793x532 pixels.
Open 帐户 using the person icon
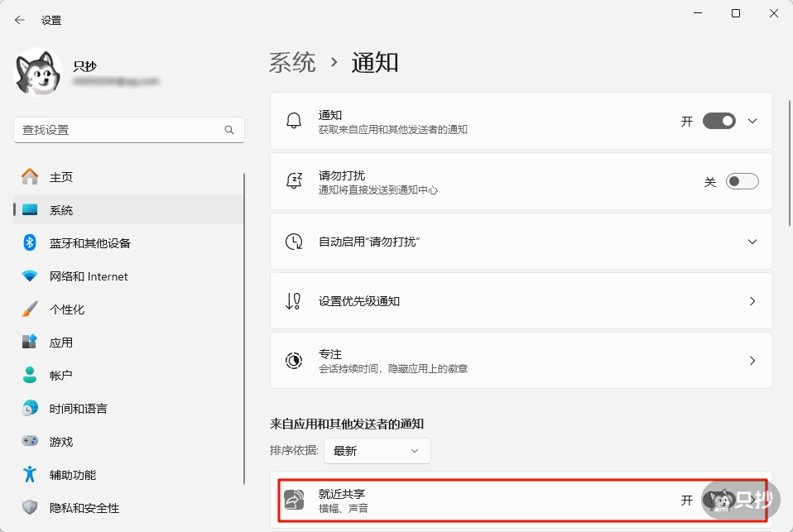(30, 376)
